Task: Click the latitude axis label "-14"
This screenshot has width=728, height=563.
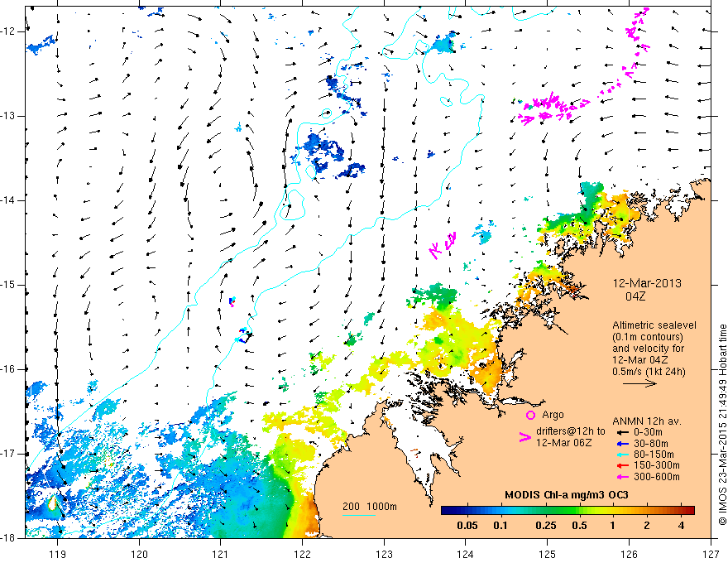Action: coord(9,200)
